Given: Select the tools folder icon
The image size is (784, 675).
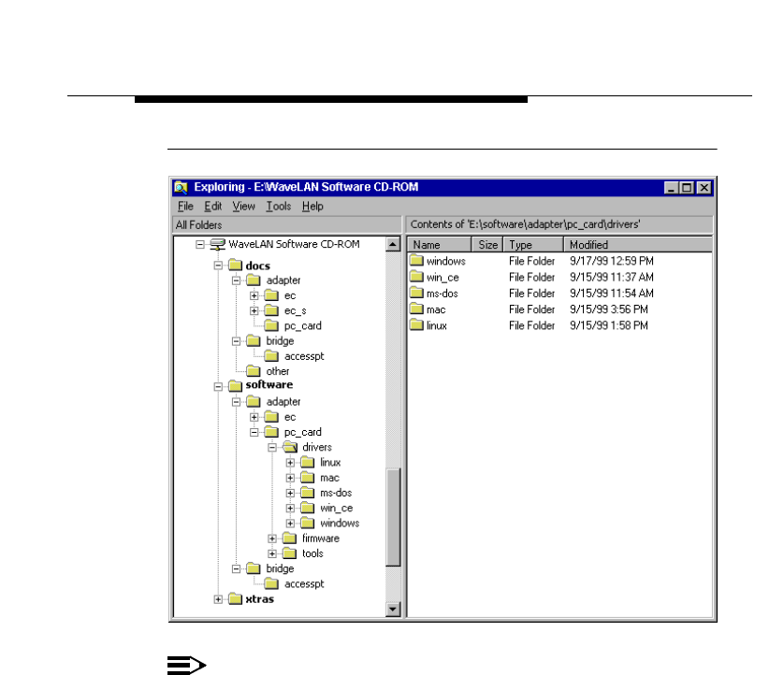Looking at the screenshot, I should [289, 553].
